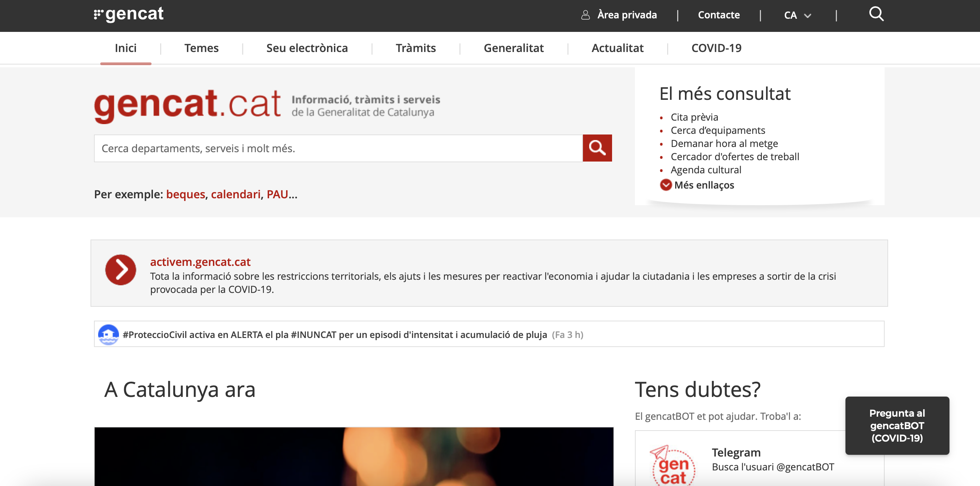Viewport: 980px width, 486px height.
Task: Open the Seu electrònica section
Action: pos(307,48)
